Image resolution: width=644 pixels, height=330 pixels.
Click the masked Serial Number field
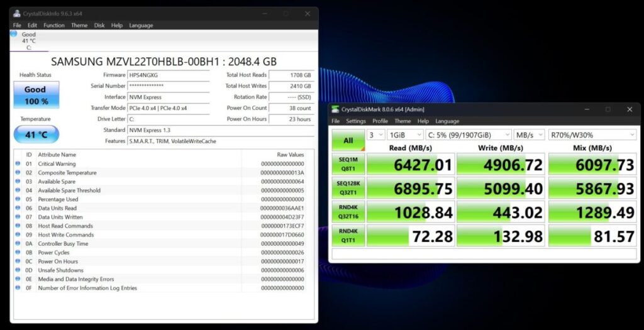pos(169,85)
